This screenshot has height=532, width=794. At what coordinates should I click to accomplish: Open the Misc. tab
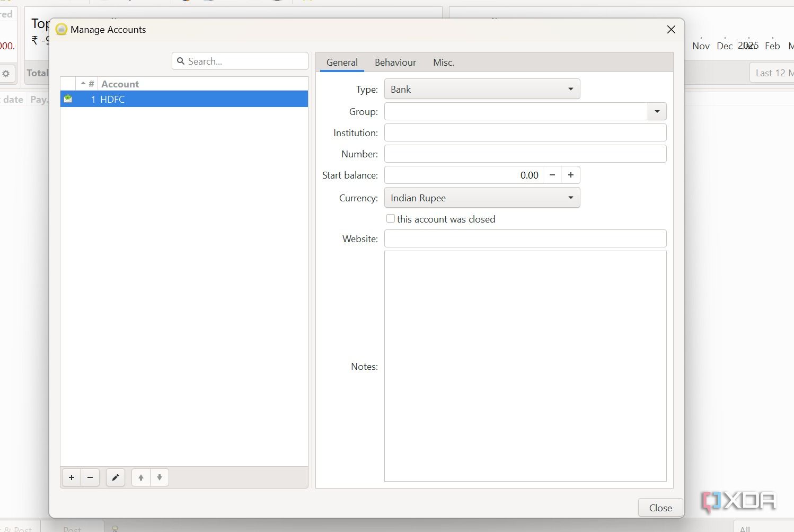pyautogui.click(x=444, y=63)
